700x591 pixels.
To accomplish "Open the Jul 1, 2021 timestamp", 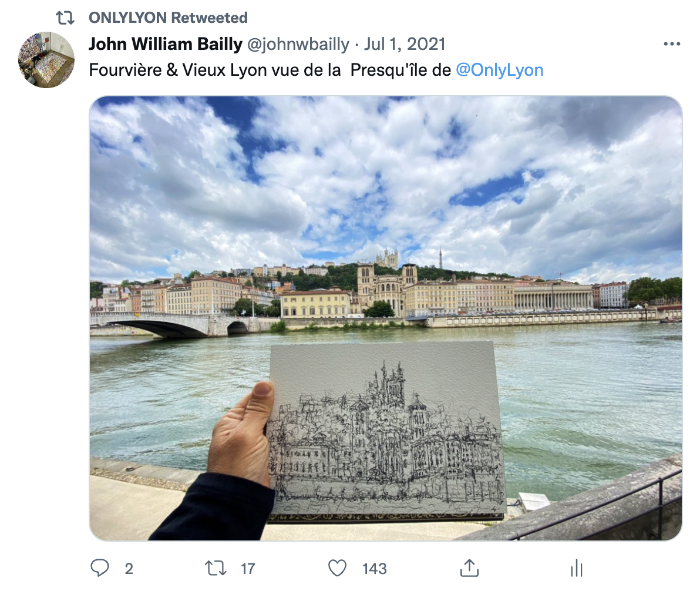I will click(405, 44).
